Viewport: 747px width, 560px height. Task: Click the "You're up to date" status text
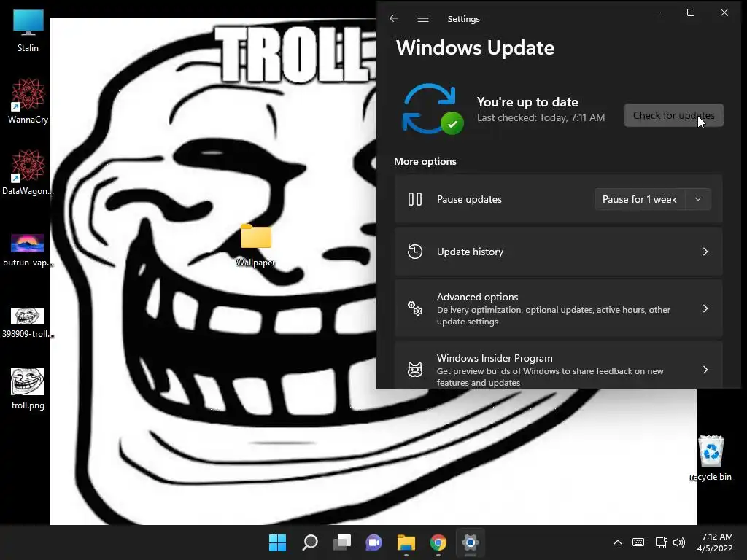[x=527, y=102]
